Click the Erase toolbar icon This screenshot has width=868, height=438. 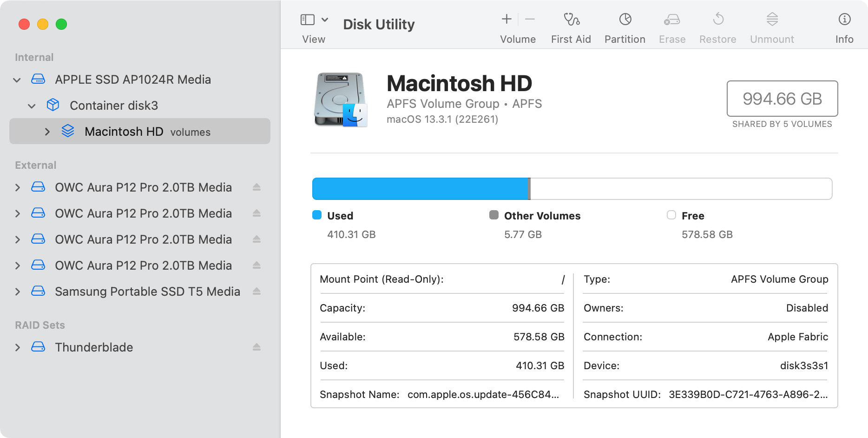click(x=672, y=20)
